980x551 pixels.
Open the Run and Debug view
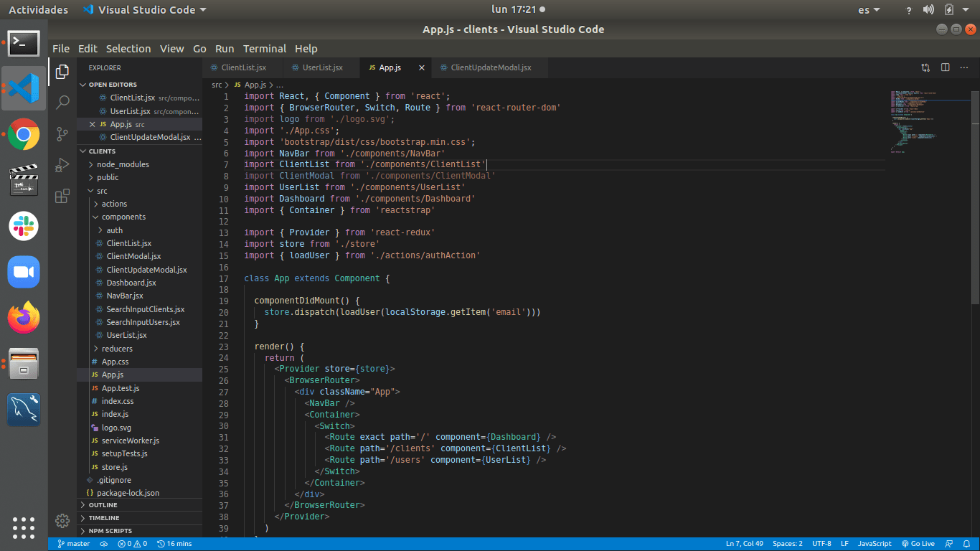pos(62,165)
